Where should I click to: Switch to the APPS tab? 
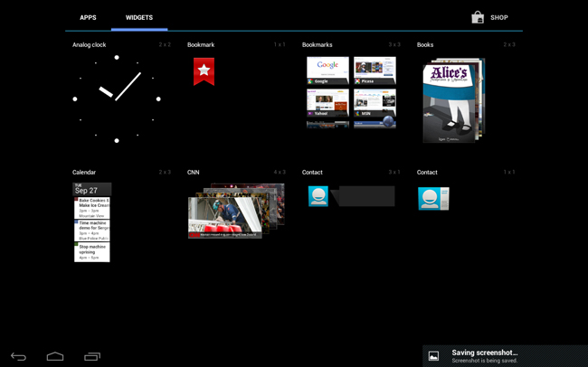88,17
